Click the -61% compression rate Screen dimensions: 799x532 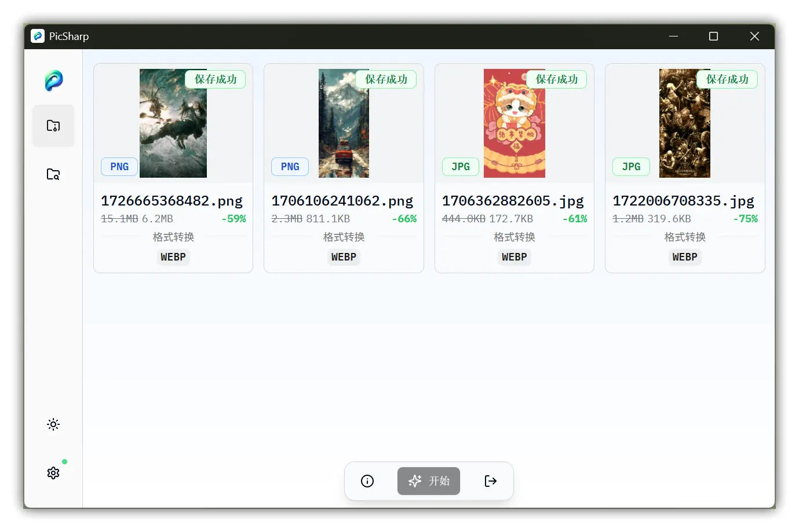pyautogui.click(x=575, y=219)
